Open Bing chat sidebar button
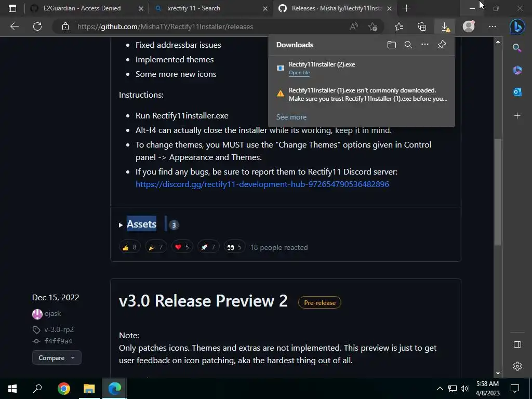Viewport: 532px width, 399px height. click(x=517, y=26)
